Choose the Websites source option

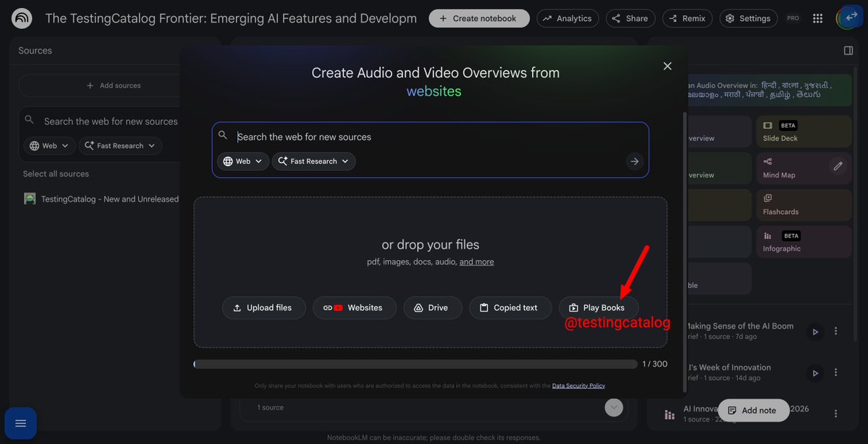click(354, 308)
